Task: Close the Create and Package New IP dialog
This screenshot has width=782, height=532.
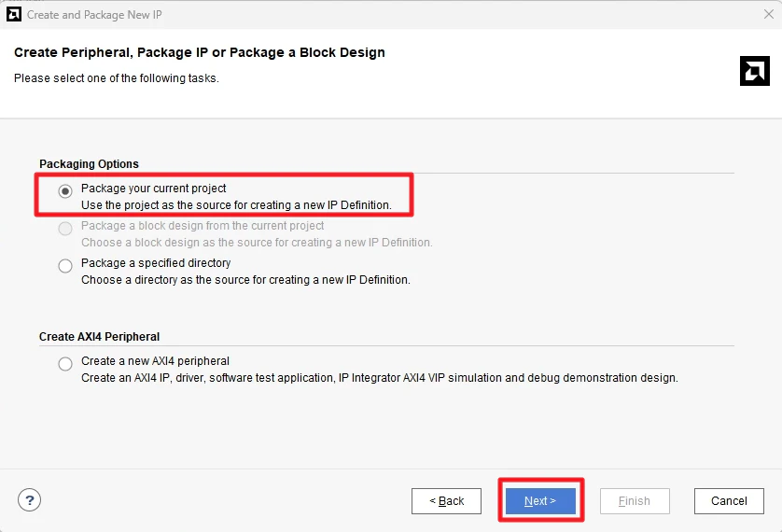Action: pos(768,15)
